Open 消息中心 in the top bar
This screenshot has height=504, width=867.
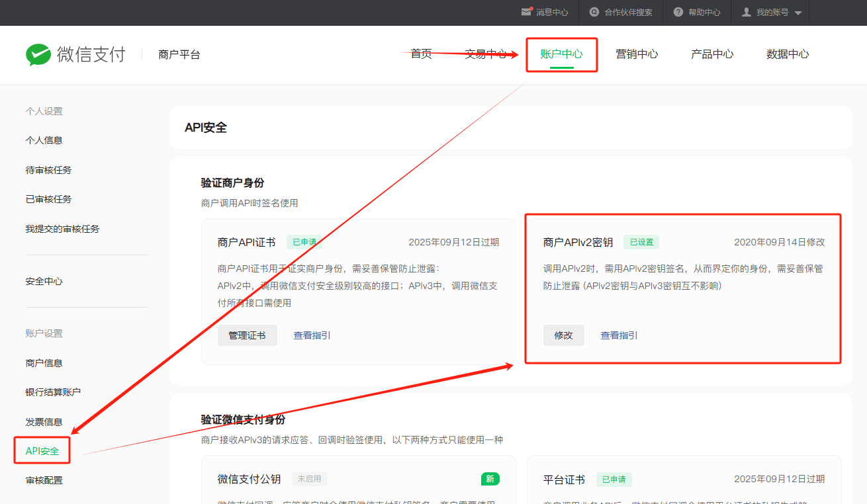pyautogui.click(x=552, y=13)
